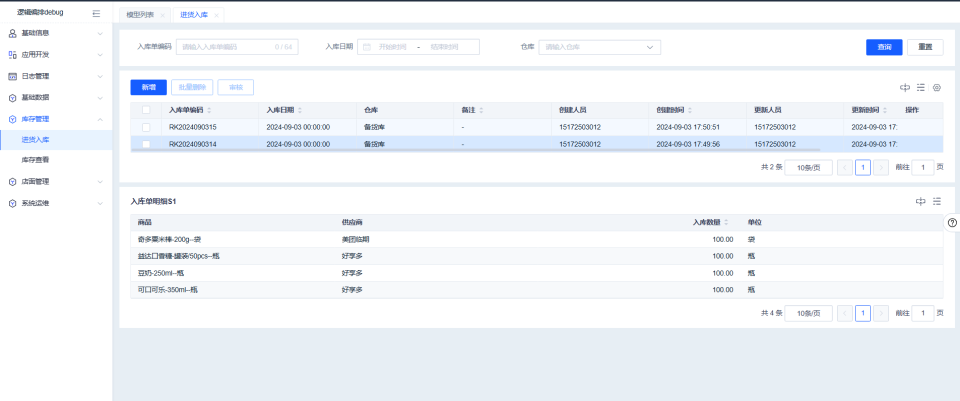
Task: Click the 基础信息 user icon
Action: 12,33
